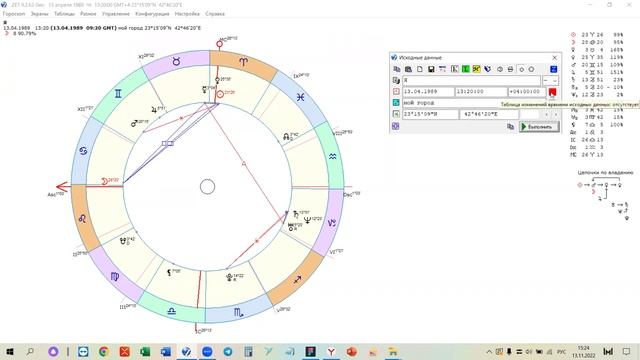
Task: Click the blue icon at toolbar's right end
Action: tap(553, 69)
